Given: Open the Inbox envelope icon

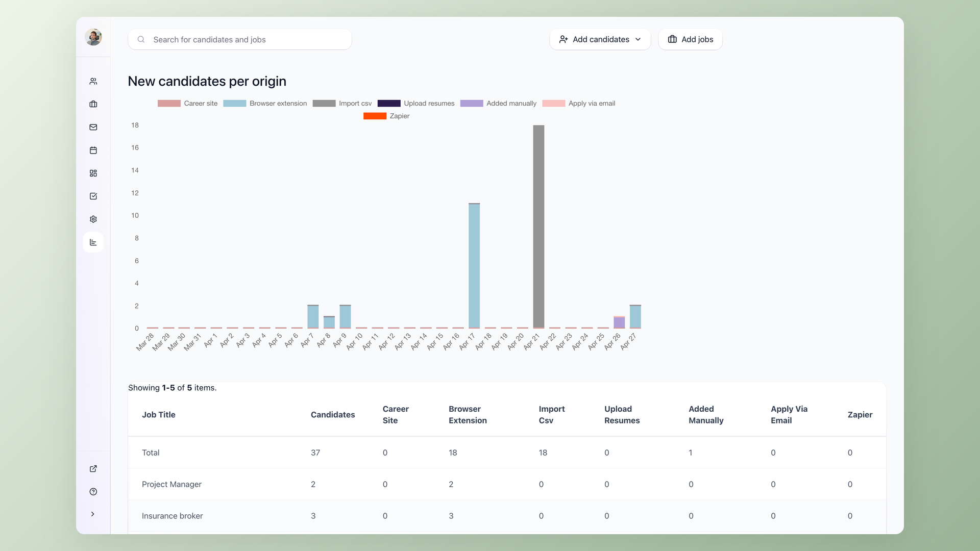Looking at the screenshot, I should point(93,127).
